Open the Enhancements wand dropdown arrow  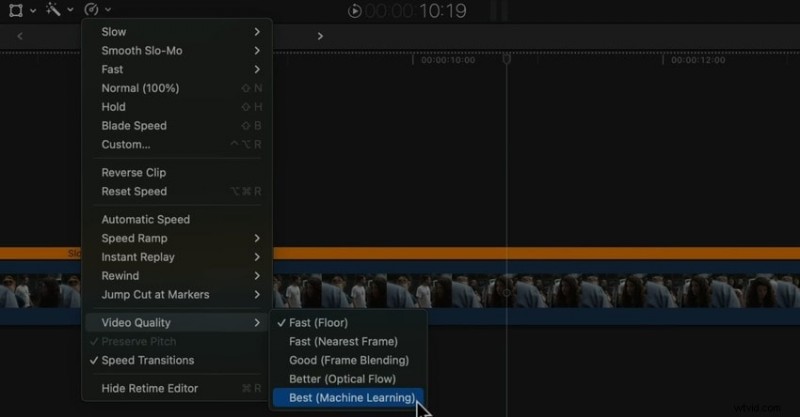[x=70, y=10]
